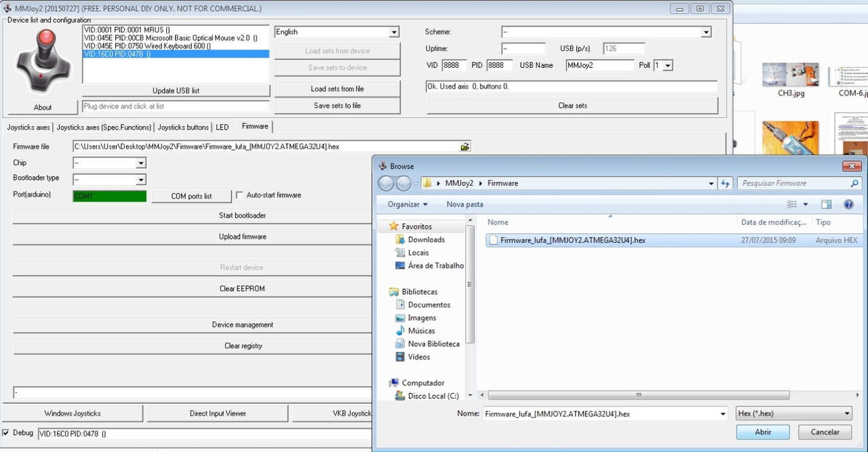Click Update USB list button
This screenshot has height=452, width=868.
[x=176, y=91]
